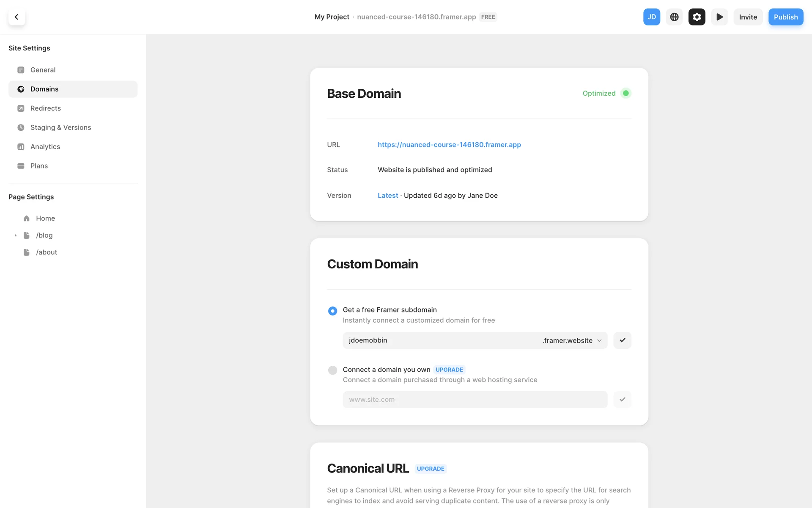
Task: Confirm the free Framer subdomain checkmark
Action: pos(622,340)
